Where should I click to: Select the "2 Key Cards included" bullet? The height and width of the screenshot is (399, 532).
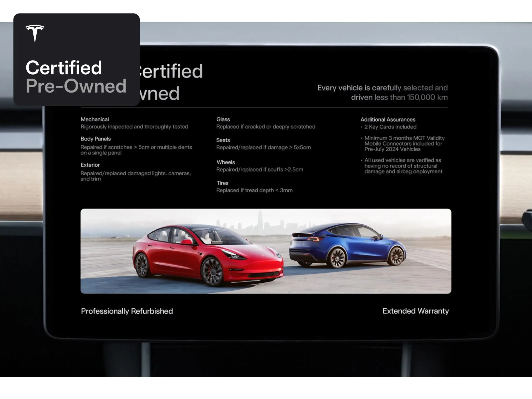tap(389, 127)
